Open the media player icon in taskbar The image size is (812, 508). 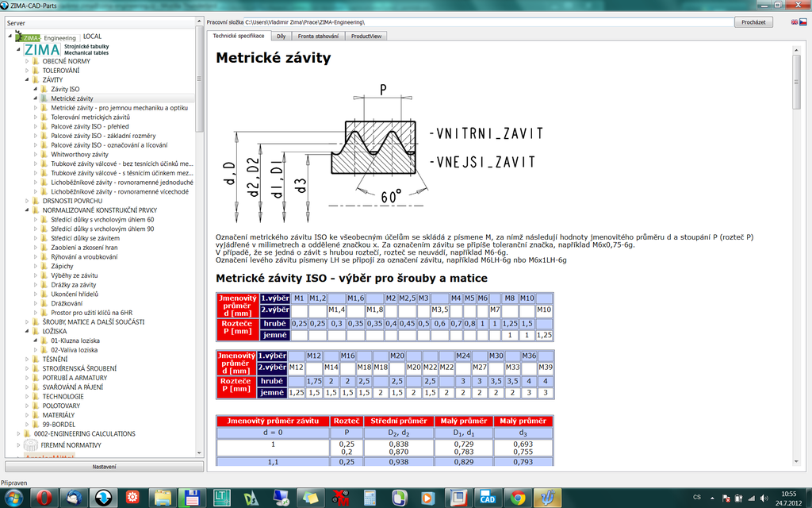[x=429, y=498]
